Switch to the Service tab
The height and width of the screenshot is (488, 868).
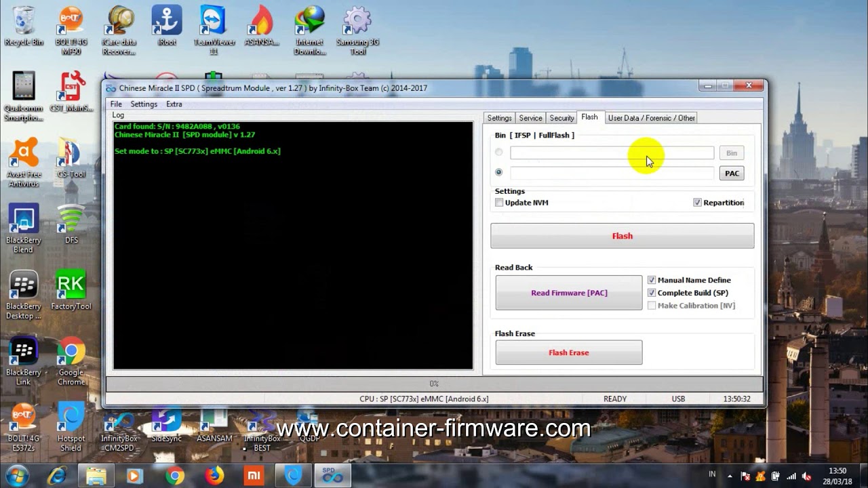(530, 118)
